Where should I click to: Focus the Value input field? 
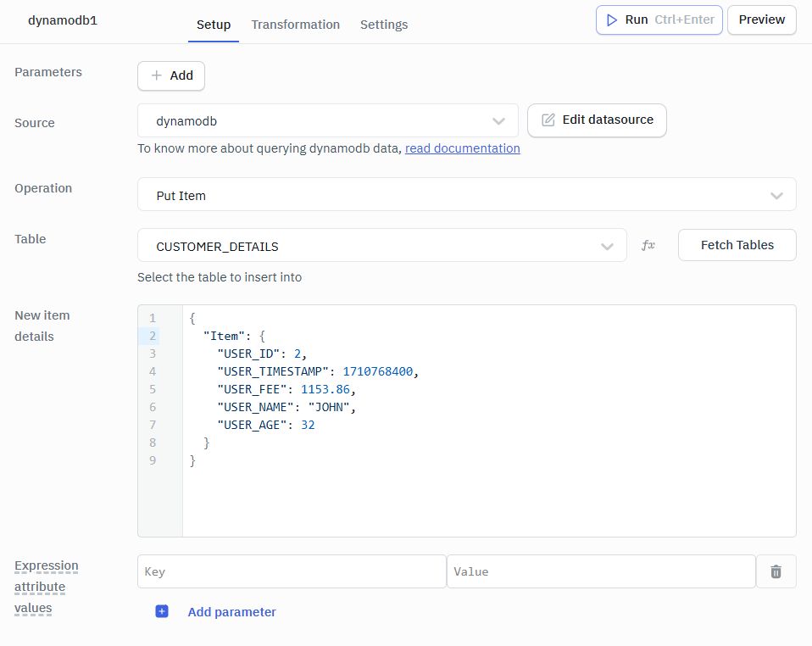(x=601, y=571)
